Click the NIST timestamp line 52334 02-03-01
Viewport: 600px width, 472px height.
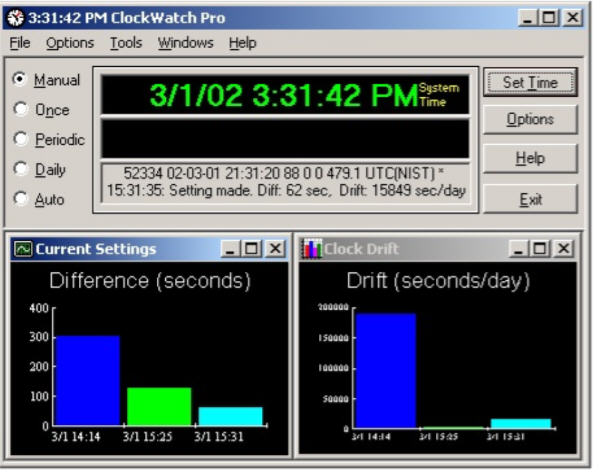pos(284,173)
